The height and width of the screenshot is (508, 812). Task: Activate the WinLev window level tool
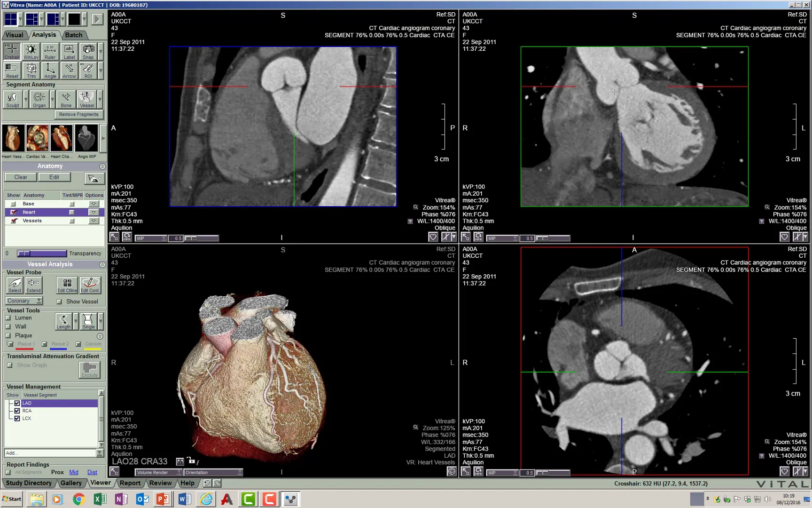click(31, 51)
